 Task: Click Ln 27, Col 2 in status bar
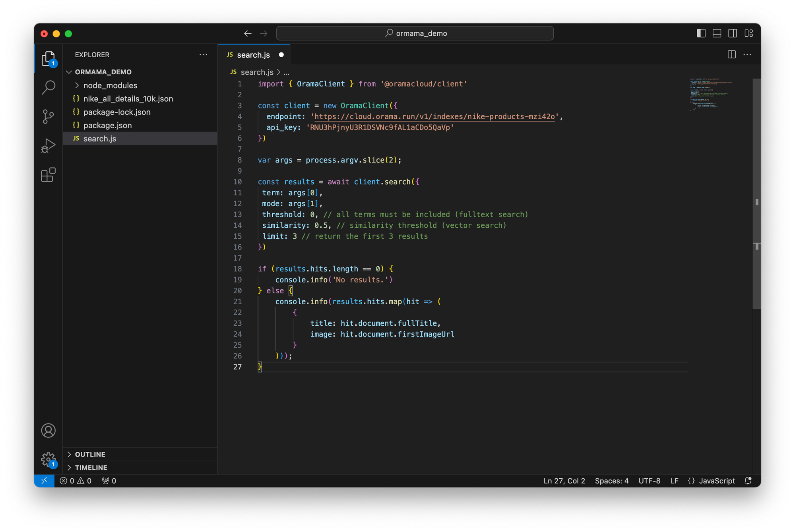(564, 481)
